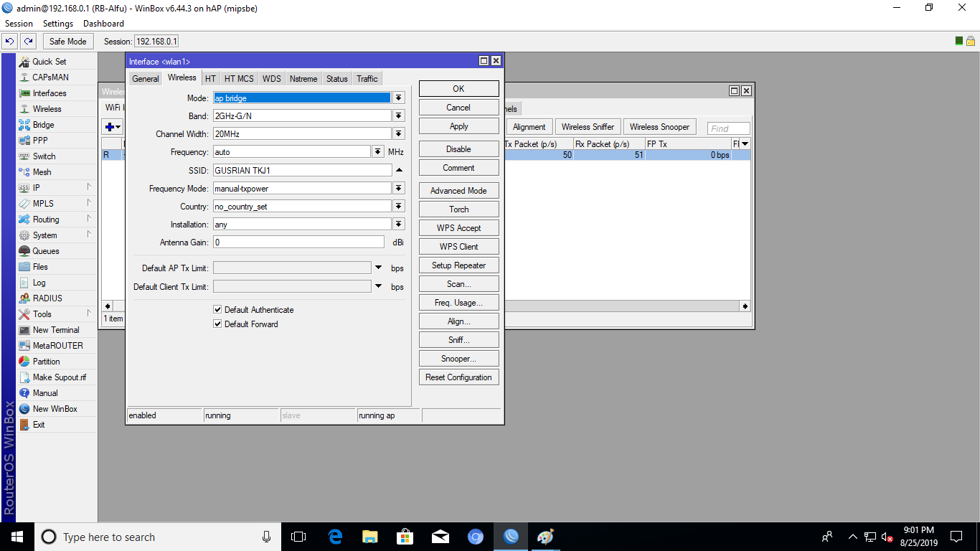Switch to Nstreme tab
The height and width of the screenshot is (551, 980).
click(303, 79)
